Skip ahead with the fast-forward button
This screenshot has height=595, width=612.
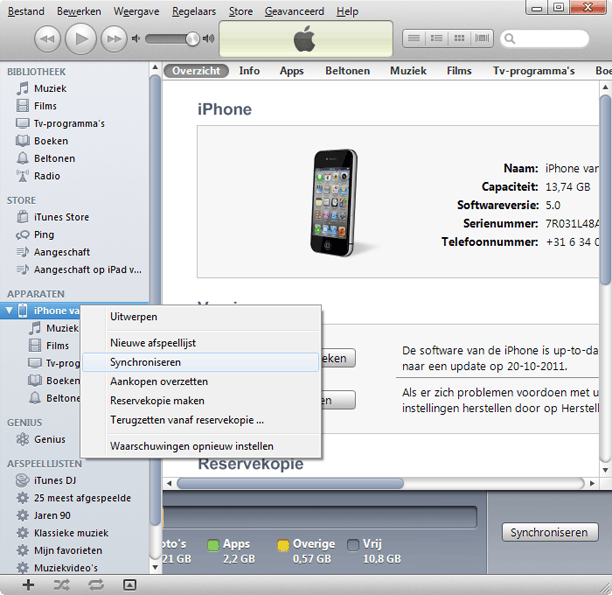coord(114,39)
